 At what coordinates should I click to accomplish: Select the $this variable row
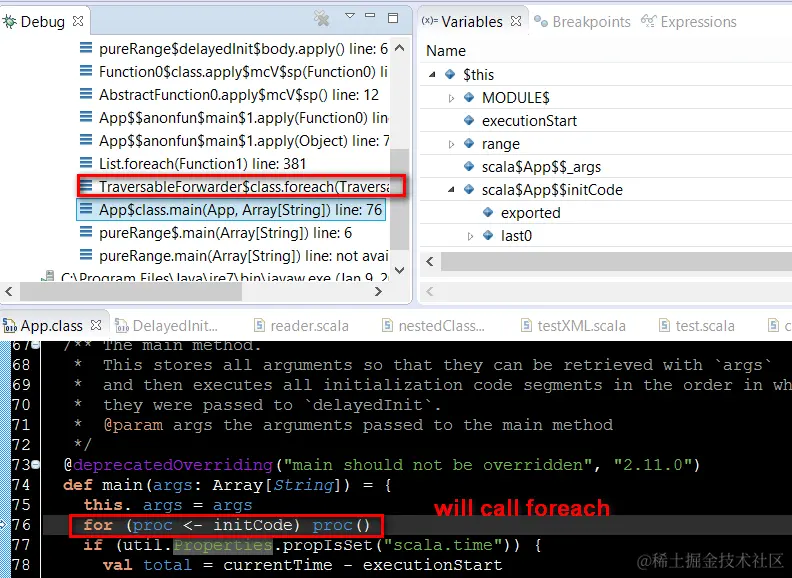tap(606, 75)
